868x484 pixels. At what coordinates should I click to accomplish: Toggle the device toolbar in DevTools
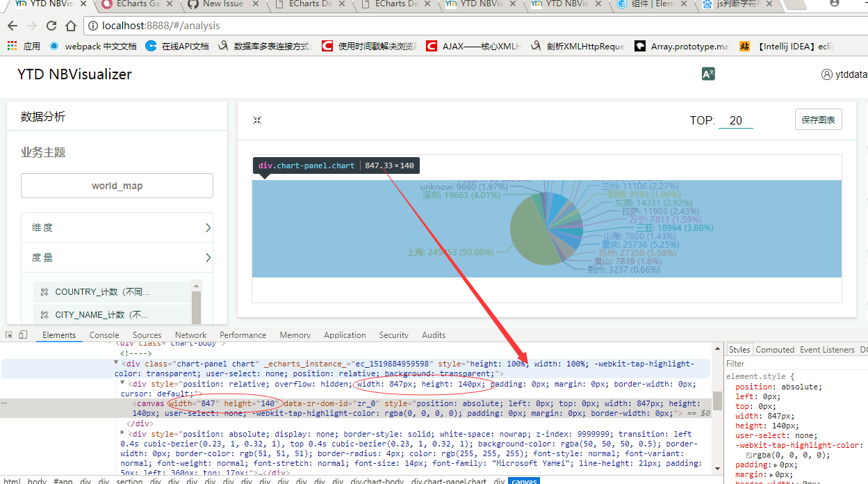22,334
